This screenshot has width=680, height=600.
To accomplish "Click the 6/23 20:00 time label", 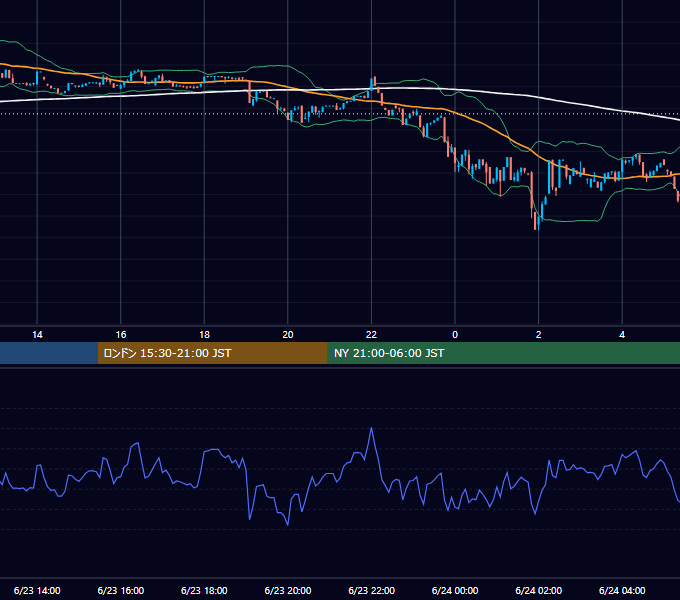I will [288, 590].
